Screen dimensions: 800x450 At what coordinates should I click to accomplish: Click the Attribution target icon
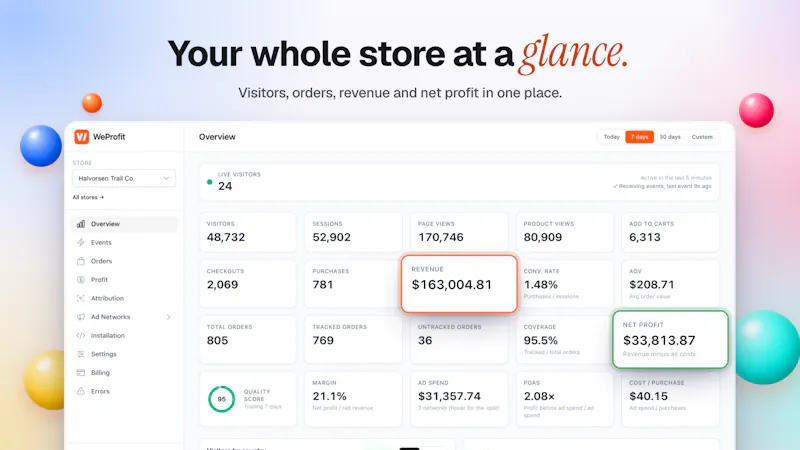click(81, 298)
